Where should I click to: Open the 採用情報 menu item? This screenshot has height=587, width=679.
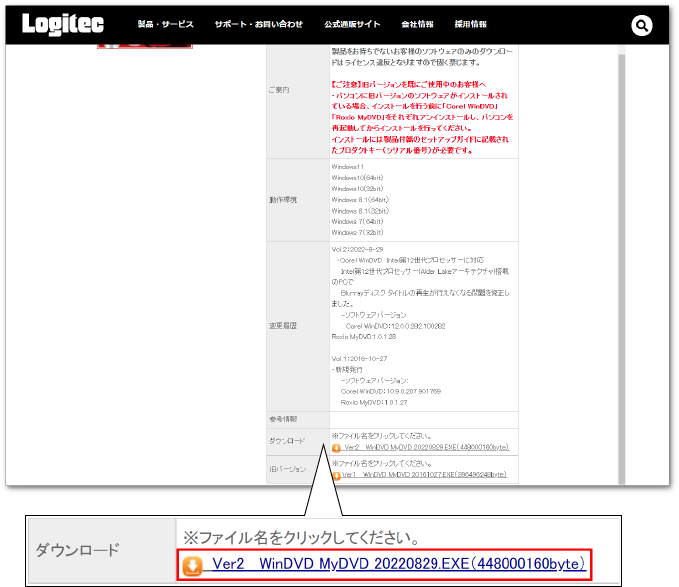pyautogui.click(x=470, y=24)
